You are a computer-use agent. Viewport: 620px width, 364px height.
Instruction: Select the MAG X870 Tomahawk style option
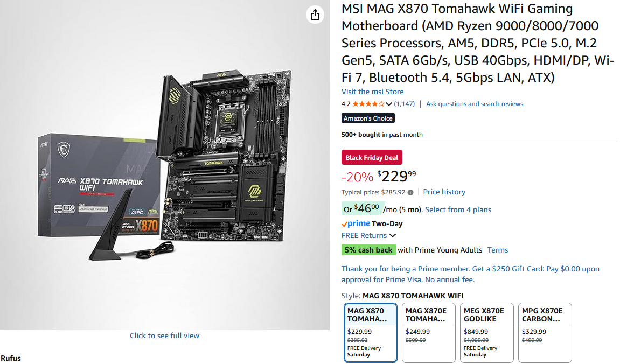[x=370, y=332]
